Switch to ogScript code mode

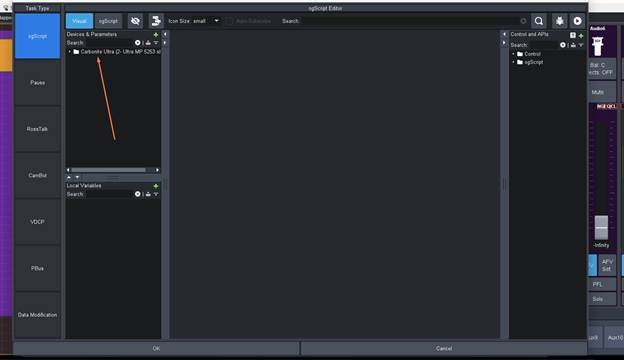pos(108,21)
